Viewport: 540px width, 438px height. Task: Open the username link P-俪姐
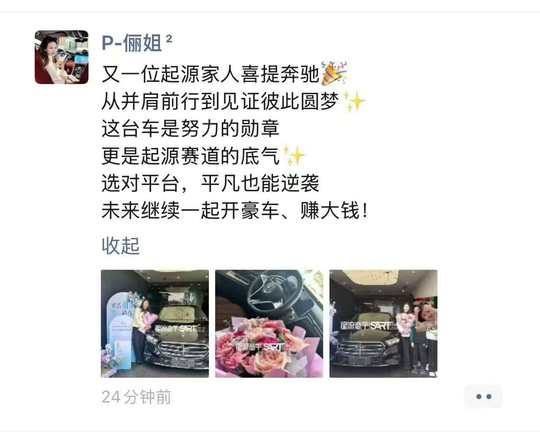[132, 43]
